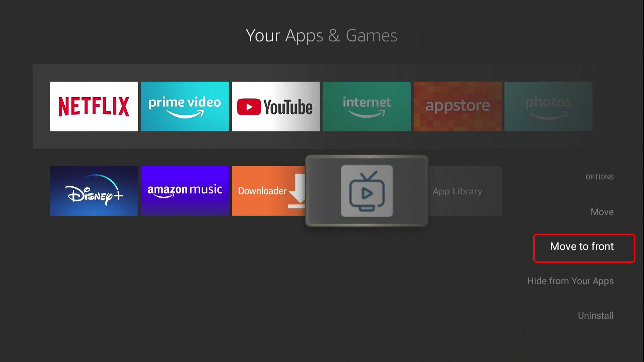
Task: Navigate to Your Apps and Games section
Action: [x=322, y=35]
